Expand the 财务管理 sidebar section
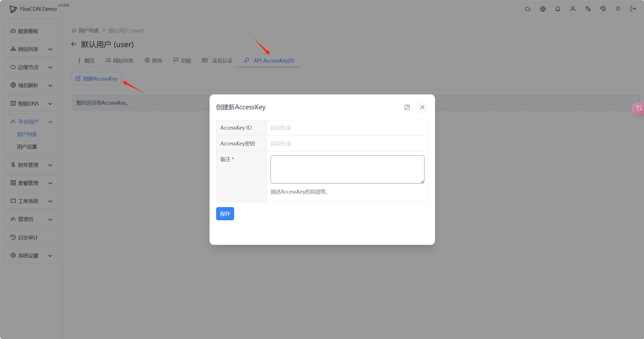 32,165
